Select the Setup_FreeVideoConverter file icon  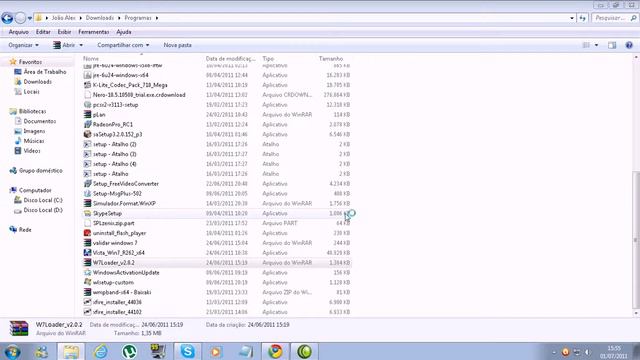(87, 184)
